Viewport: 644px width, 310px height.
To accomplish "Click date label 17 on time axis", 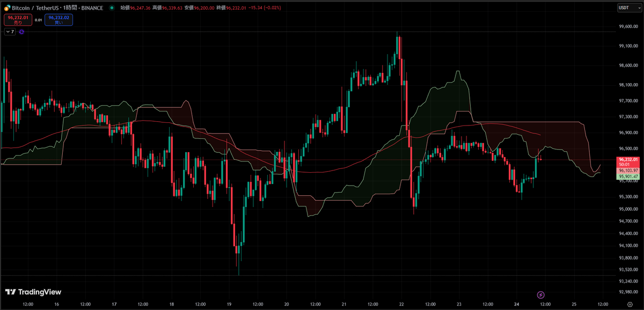I will (114, 304).
